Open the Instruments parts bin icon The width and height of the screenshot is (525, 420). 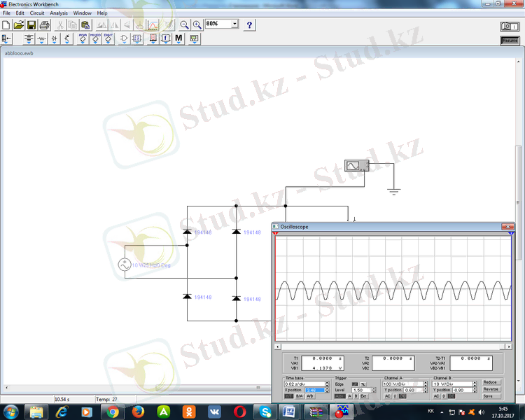click(x=194, y=39)
